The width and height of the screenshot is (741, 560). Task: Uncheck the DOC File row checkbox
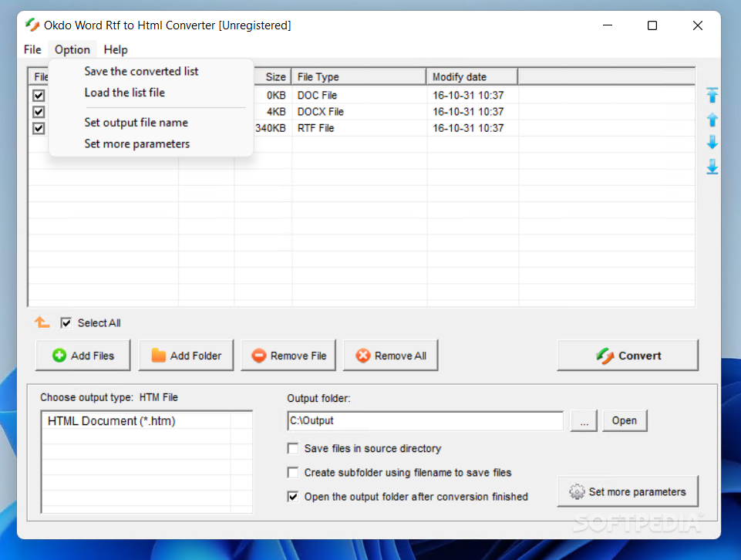pos(39,96)
